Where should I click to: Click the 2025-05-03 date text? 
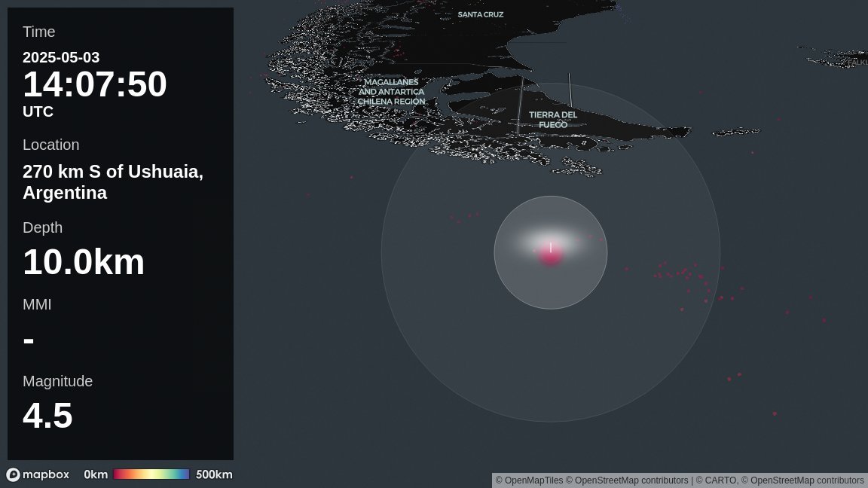[x=61, y=57]
